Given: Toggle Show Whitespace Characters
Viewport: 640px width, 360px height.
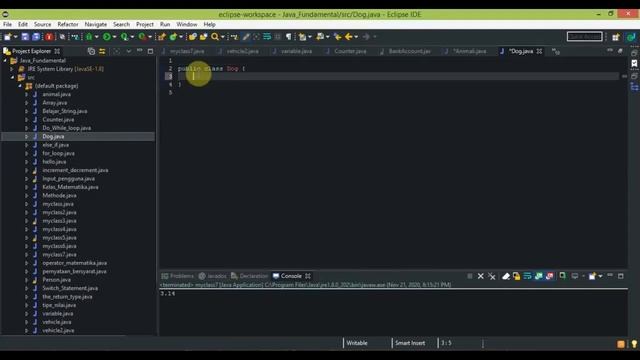Looking at the screenshot, I should tap(289, 37).
